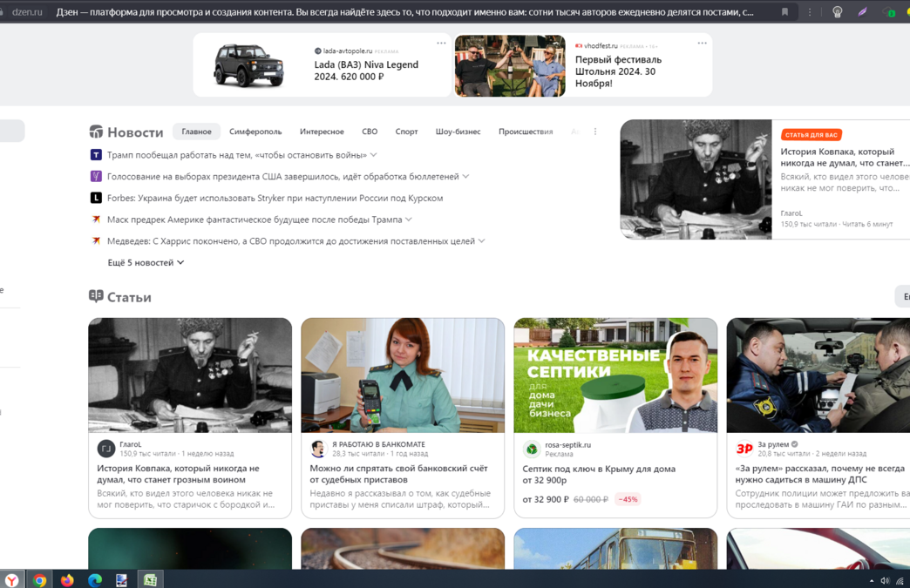
Task: Open the three-dot menu beside the bookmark icon
Action: (x=810, y=11)
